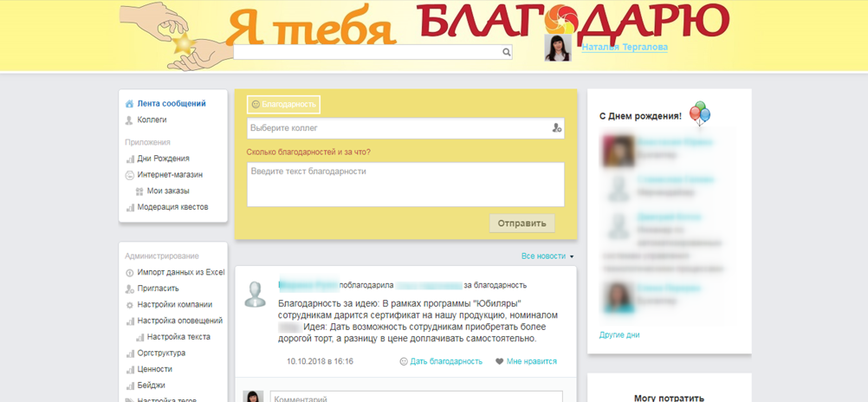868x402 pixels.
Task: Click the gratitude text area
Action: tap(405, 184)
